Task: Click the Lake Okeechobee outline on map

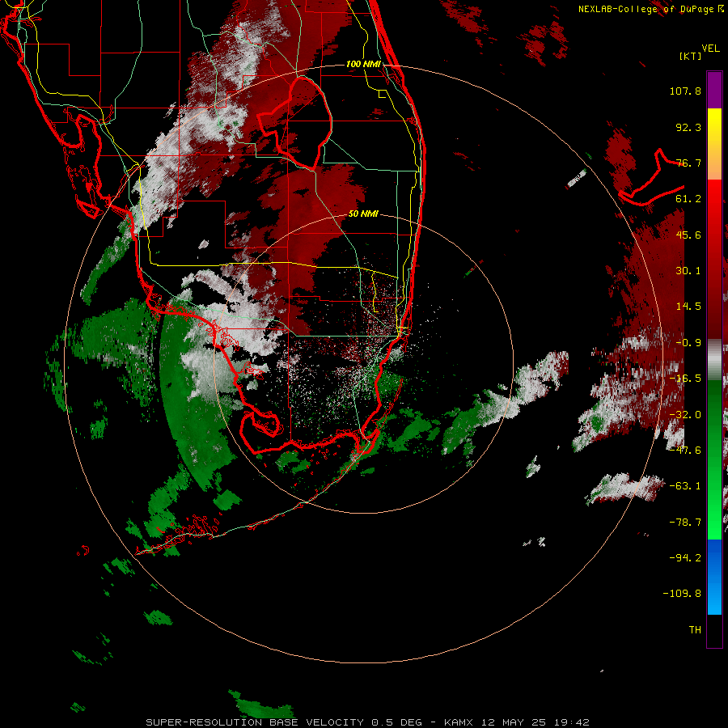Action: (295, 123)
